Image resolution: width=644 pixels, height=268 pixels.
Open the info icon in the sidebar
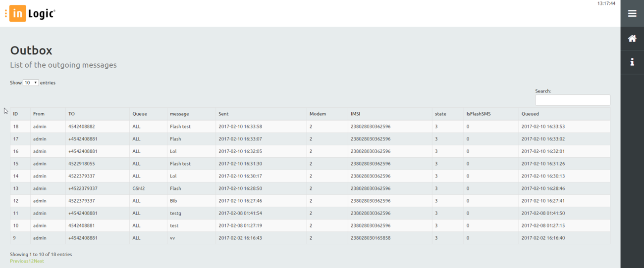click(632, 62)
